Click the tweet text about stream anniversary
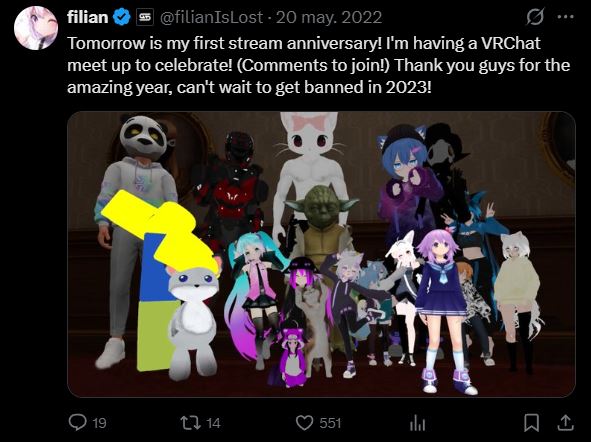The height and width of the screenshot is (442, 591). tap(318, 65)
